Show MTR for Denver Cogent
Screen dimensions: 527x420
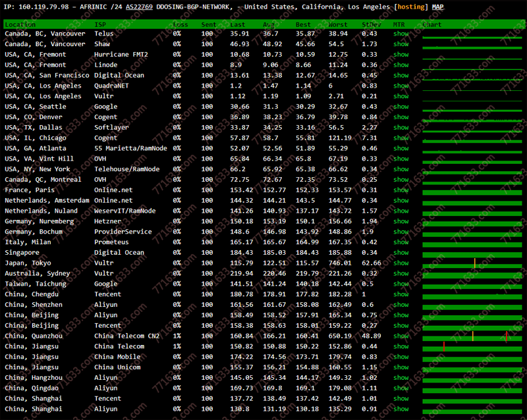pos(401,117)
